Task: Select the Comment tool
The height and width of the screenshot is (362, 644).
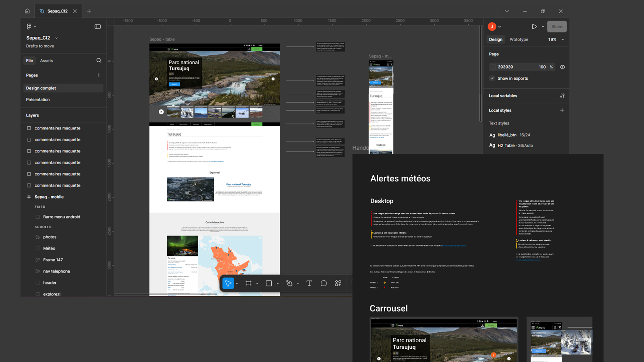Action: click(324, 283)
